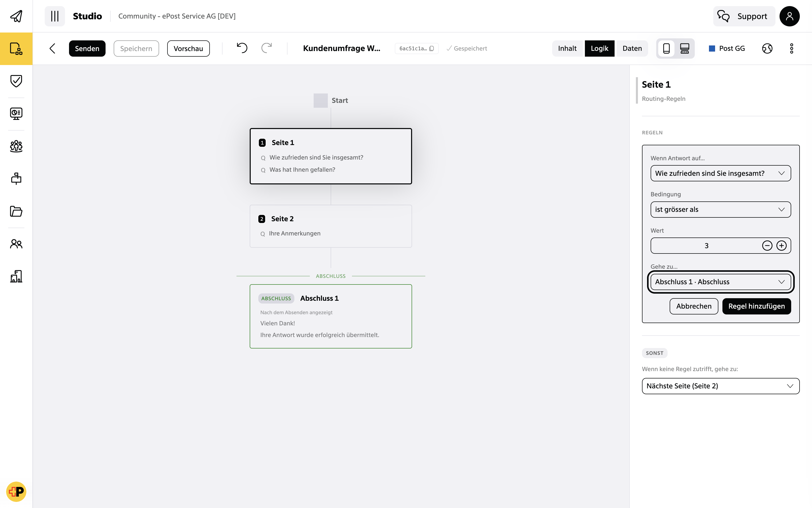Open the three-bar menu next to Studio
Image resolution: width=812 pixels, height=508 pixels.
[55, 16]
